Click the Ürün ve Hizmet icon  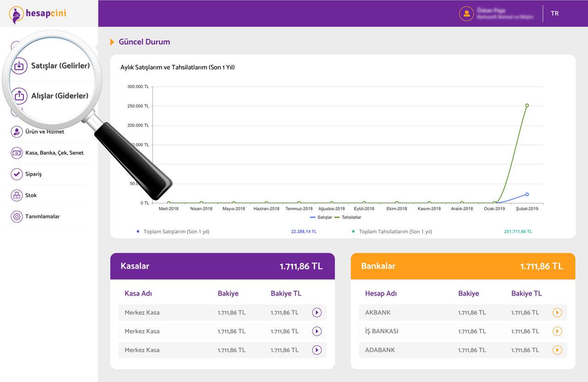(x=17, y=132)
